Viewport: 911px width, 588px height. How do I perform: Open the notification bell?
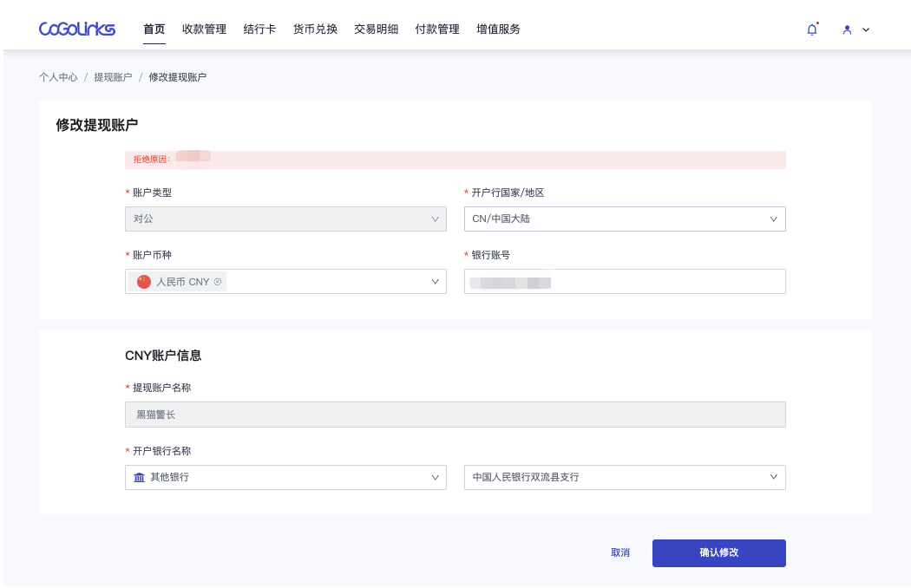(812, 29)
